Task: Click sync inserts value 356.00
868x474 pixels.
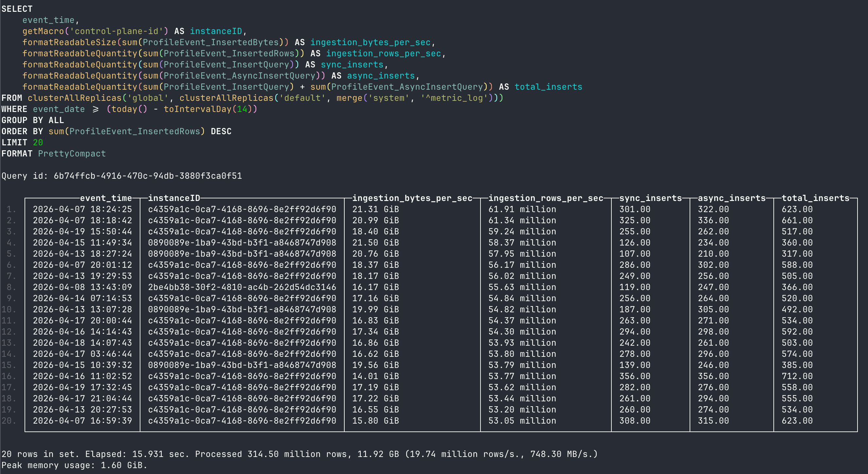Action: click(635, 376)
